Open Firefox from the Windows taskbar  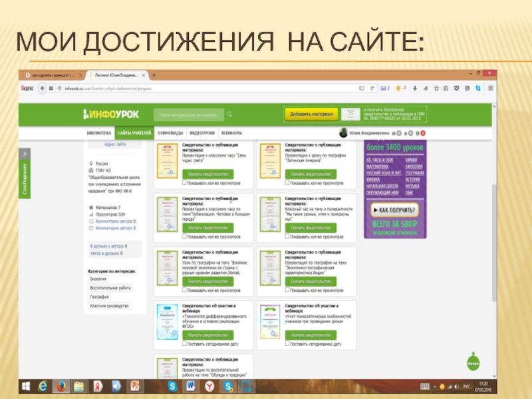[60, 386]
